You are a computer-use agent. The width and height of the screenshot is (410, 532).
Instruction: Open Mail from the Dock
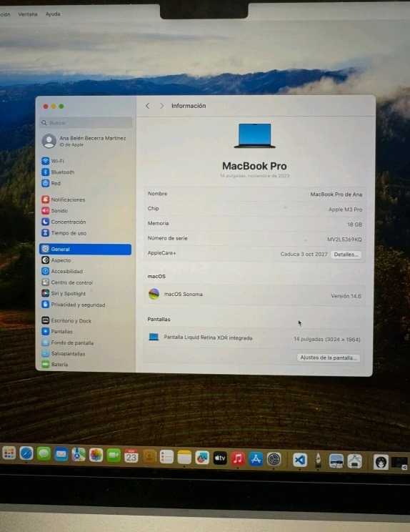61,454
